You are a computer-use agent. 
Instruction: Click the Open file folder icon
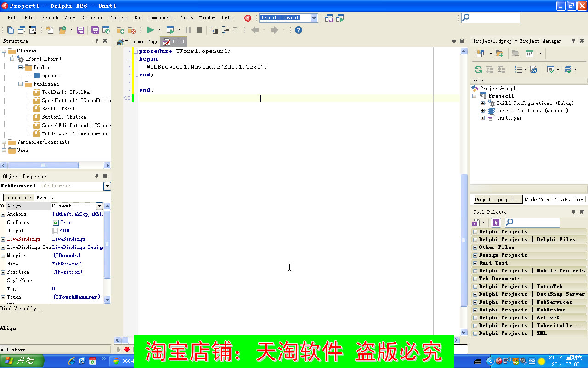pos(62,30)
